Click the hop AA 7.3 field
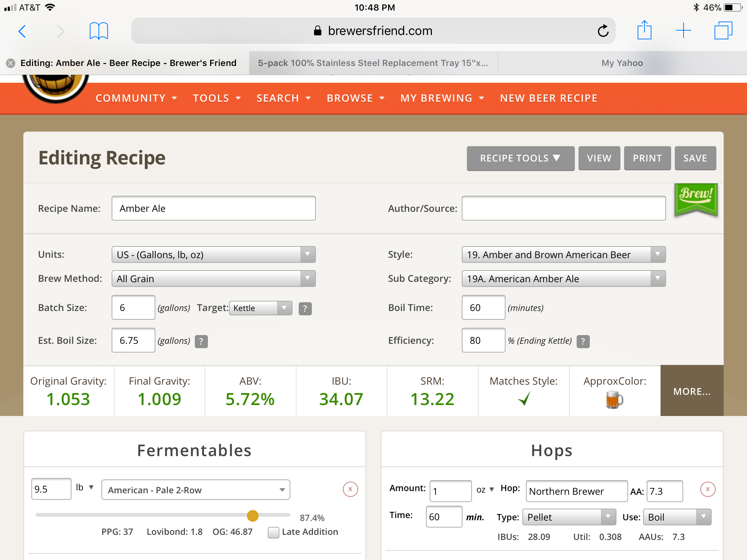 tap(665, 491)
